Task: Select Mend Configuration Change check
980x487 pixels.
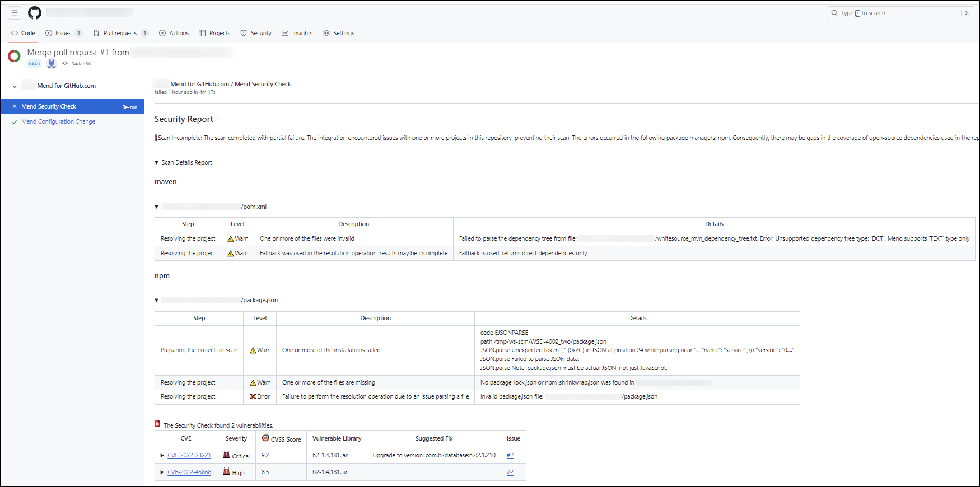Action: point(58,121)
